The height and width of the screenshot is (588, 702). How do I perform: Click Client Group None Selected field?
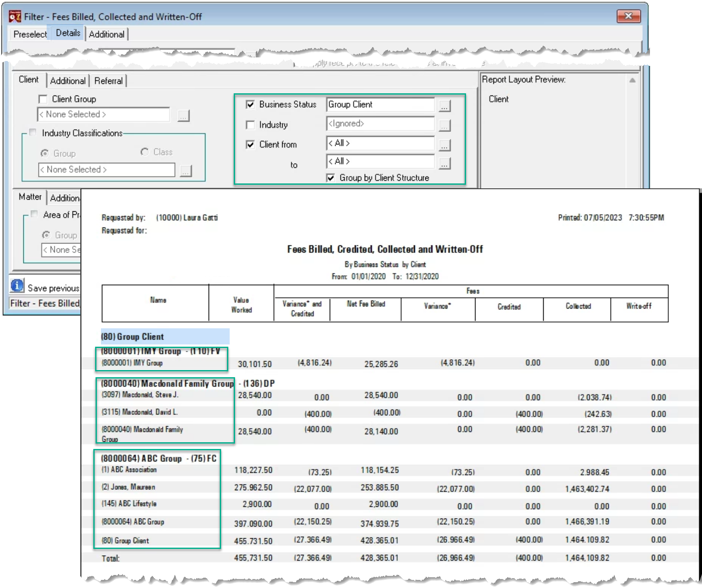[104, 114]
